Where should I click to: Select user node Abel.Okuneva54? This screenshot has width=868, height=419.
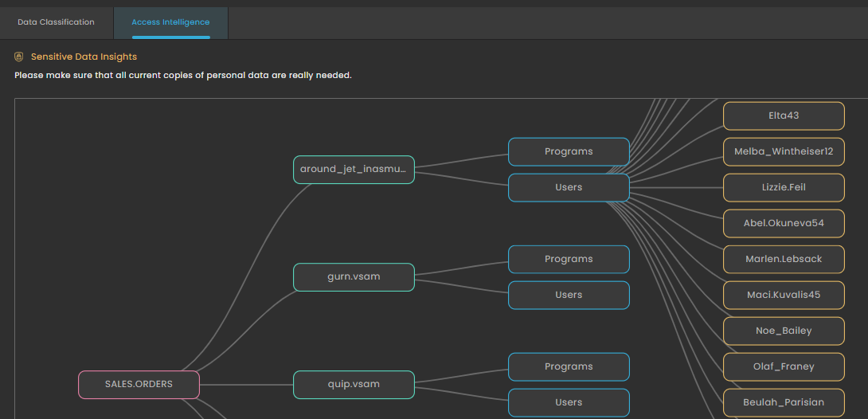pos(784,224)
